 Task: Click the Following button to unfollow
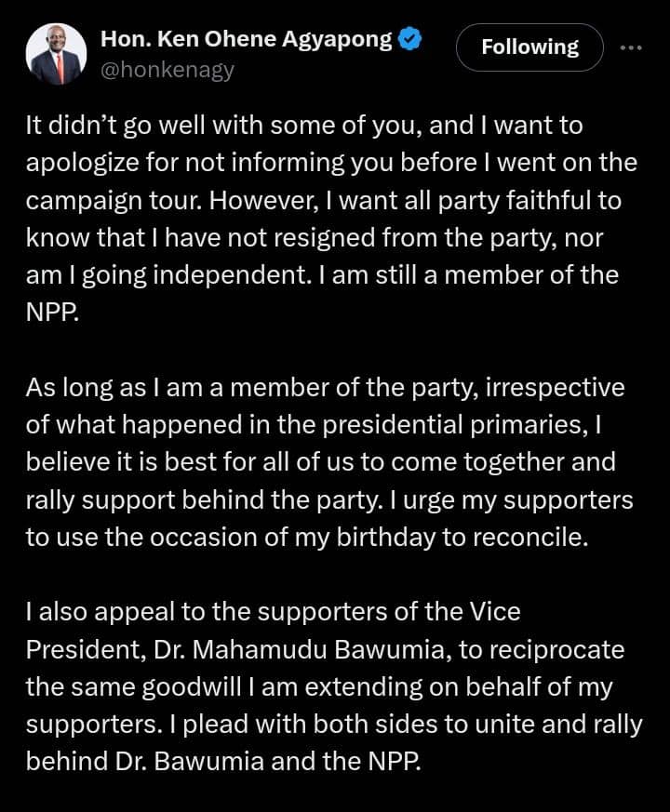coord(529,47)
